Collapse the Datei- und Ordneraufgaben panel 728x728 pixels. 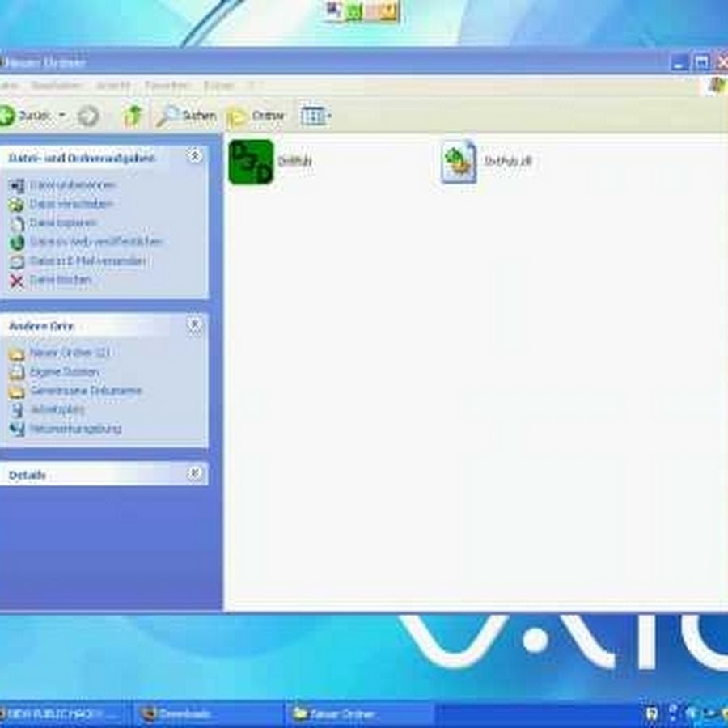click(x=194, y=156)
